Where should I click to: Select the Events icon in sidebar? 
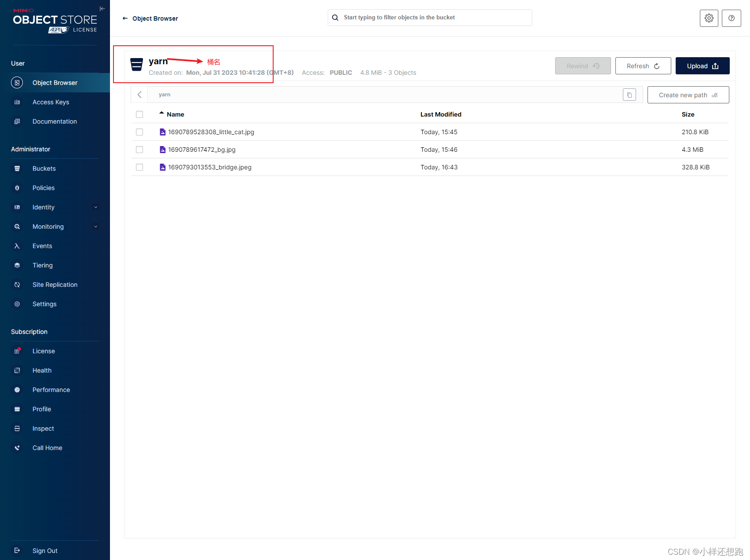point(17,245)
